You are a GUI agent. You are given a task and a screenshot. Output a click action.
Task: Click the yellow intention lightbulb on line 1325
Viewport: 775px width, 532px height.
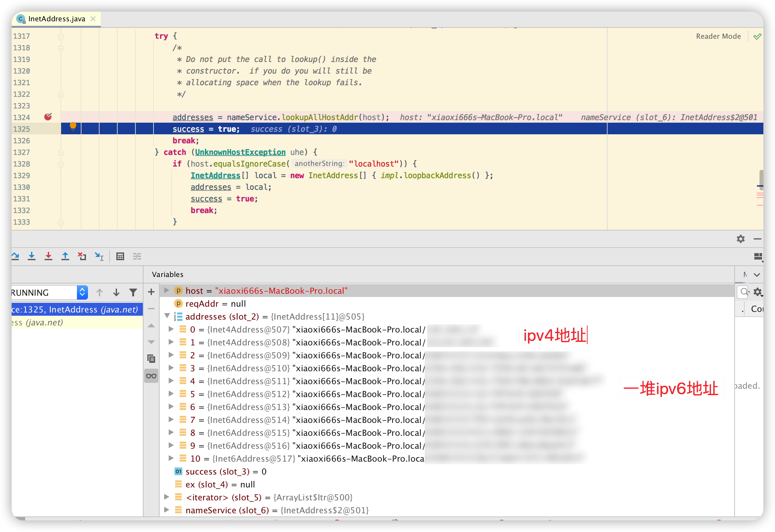click(73, 126)
